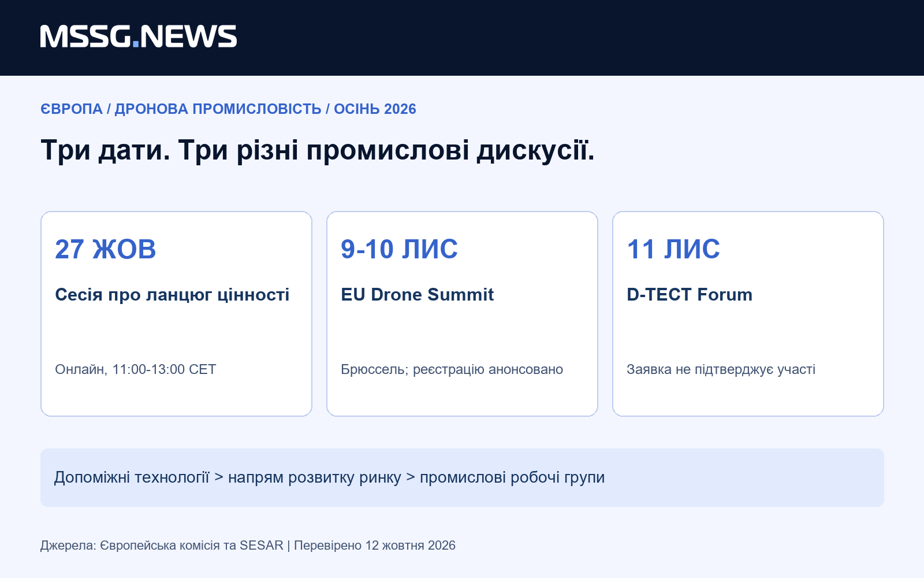The width and height of the screenshot is (924, 578).
Task: Click the 'EU Drone Summit' title
Action: (417, 295)
